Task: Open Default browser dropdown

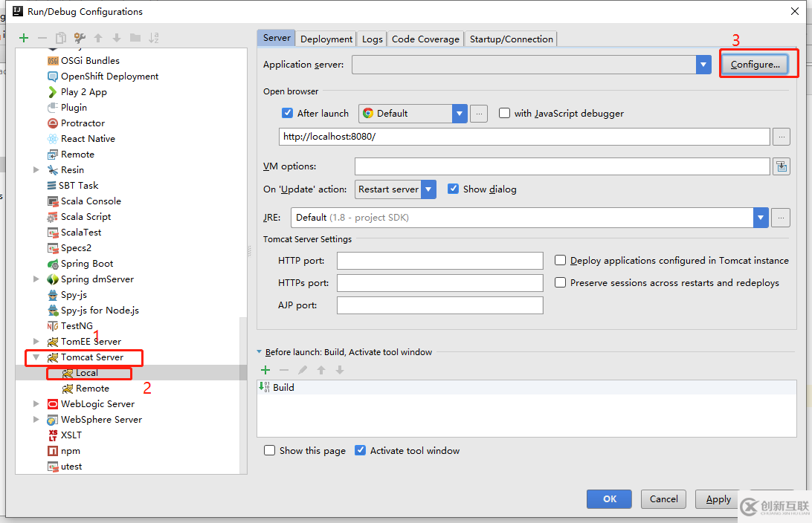Action: click(460, 113)
